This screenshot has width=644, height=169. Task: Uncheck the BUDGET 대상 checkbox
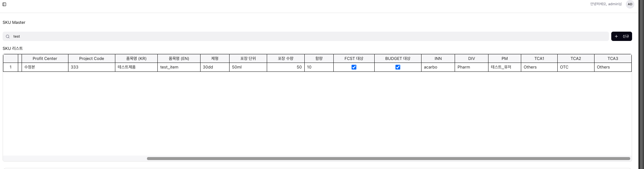point(398,67)
